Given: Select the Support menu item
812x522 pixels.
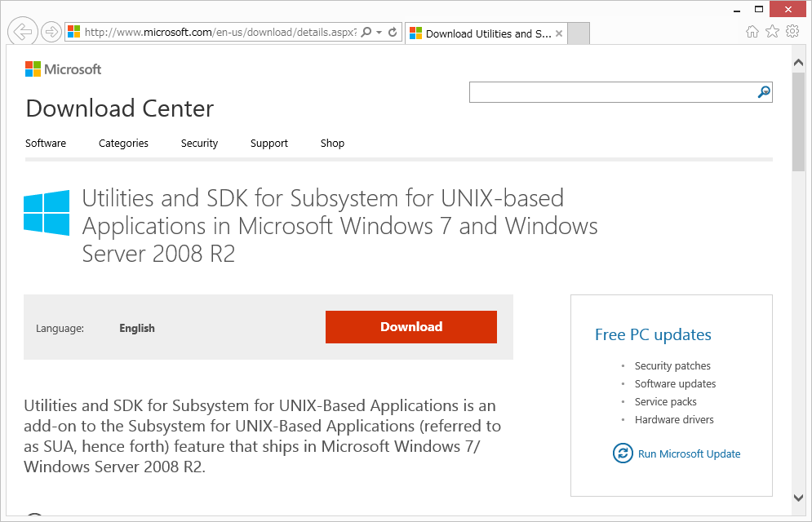Looking at the screenshot, I should [269, 144].
